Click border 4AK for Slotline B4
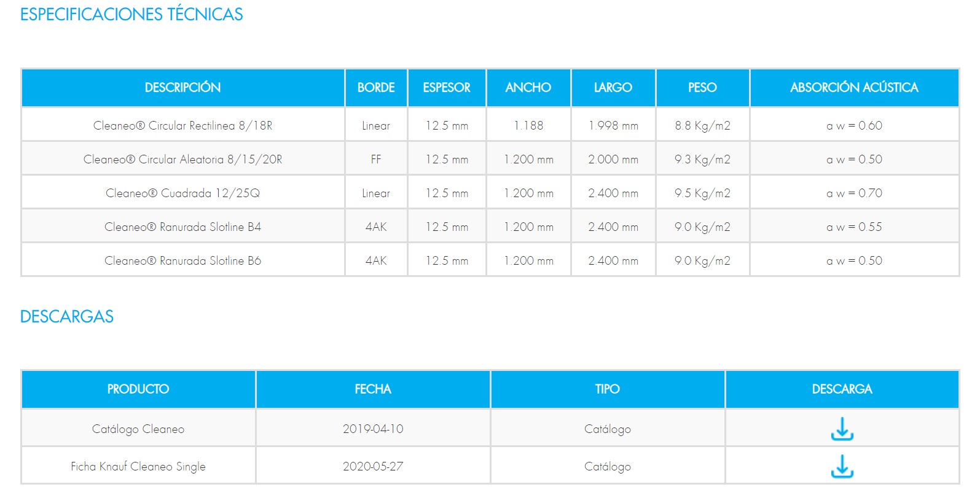The image size is (980, 503). (376, 227)
